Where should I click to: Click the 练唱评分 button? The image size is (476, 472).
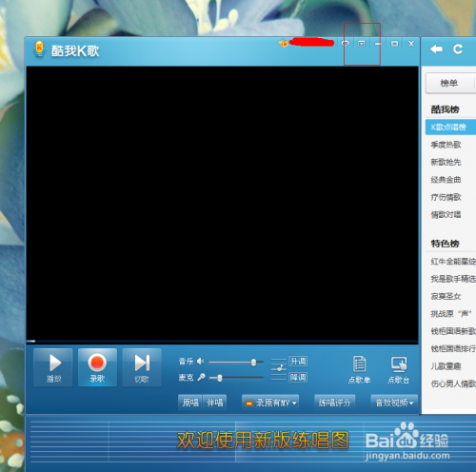click(334, 403)
